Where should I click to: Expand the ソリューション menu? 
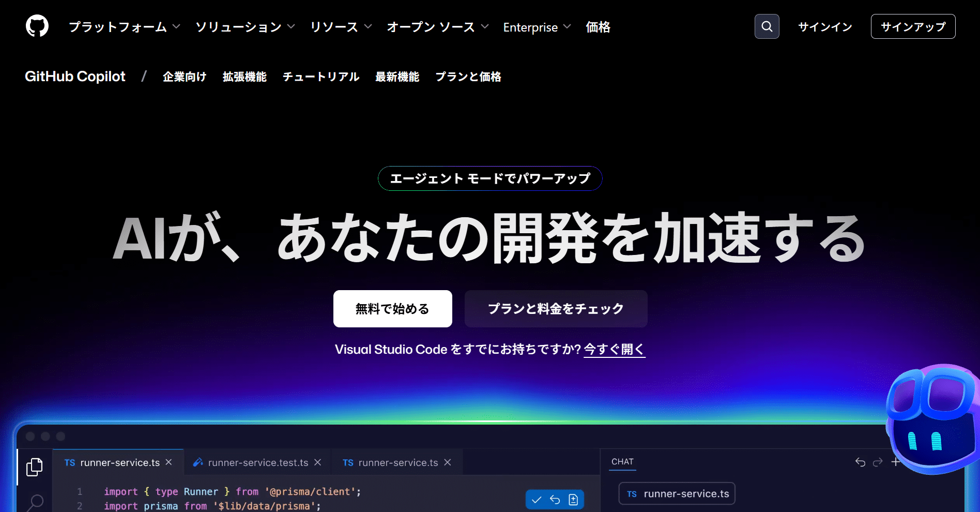click(245, 27)
